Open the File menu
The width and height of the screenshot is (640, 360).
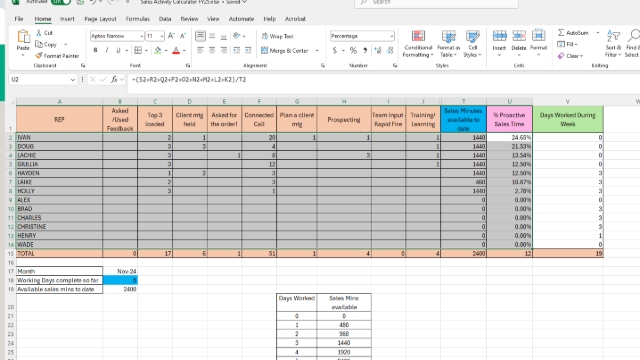pyautogui.click(x=19, y=19)
